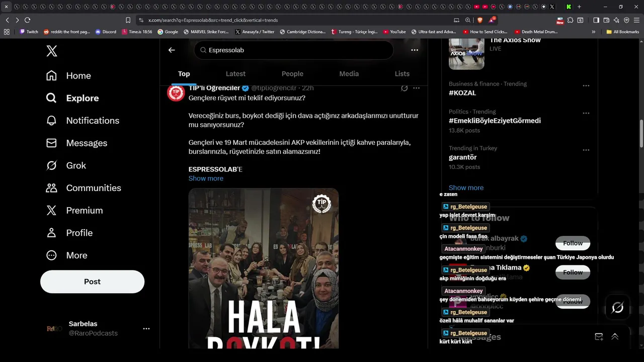The width and height of the screenshot is (644, 362).
Task: Click the TİP'li Öğrenciler profile avatar
Action: (x=176, y=93)
